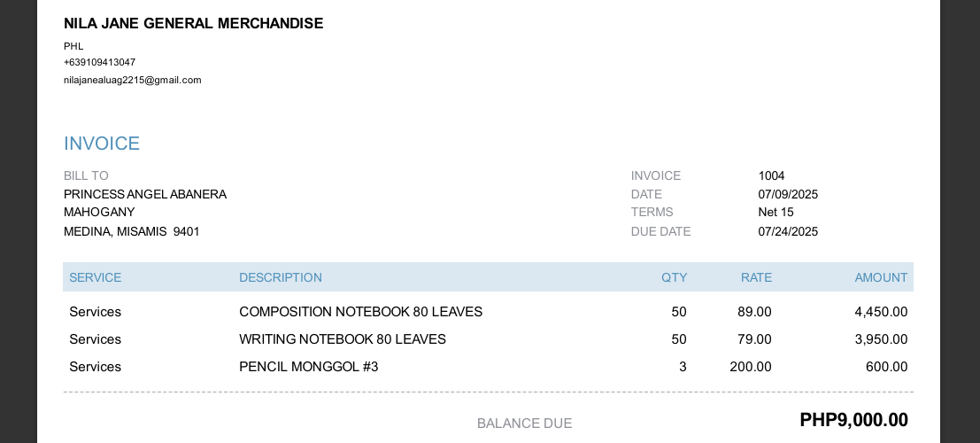The height and width of the screenshot is (443, 980).
Task: Click the PENCIL MONGGOL #3 description
Action: click(x=308, y=367)
